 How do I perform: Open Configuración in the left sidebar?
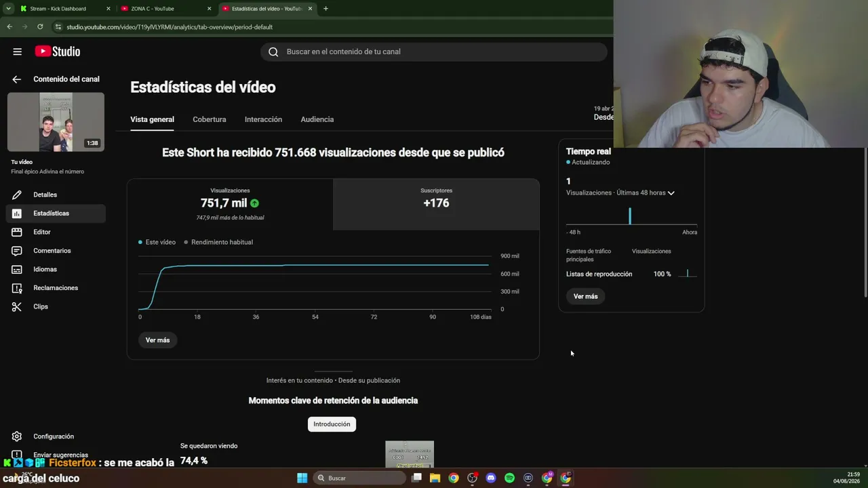56,436
